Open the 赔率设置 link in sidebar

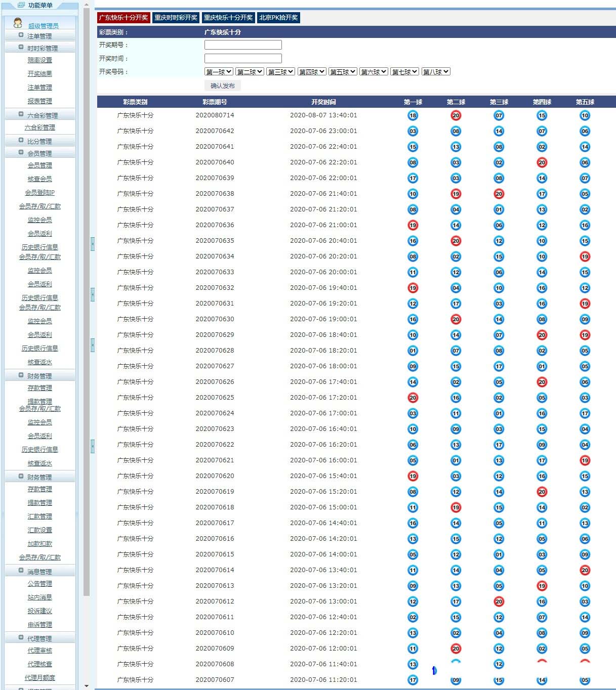[39, 60]
